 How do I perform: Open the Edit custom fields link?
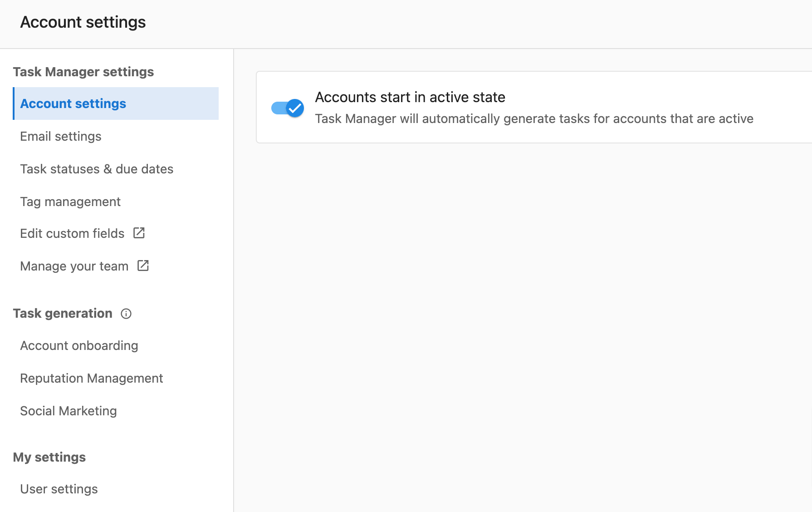tap(72, 233)
